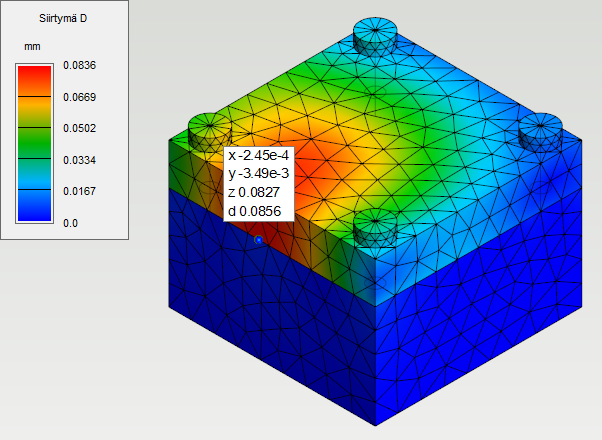The width and height of the screenshot is (602, 440).
Task: Click the 0.0 minimum legend value
Action: tap(68, 223)
